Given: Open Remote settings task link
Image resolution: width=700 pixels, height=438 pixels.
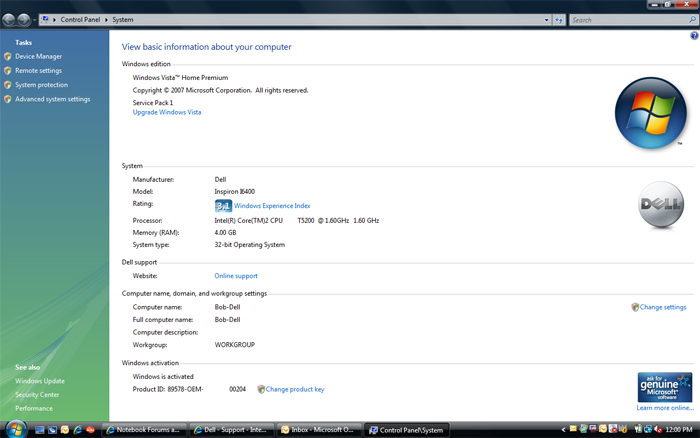Looking at the screenshot, I should pos(38,71).
